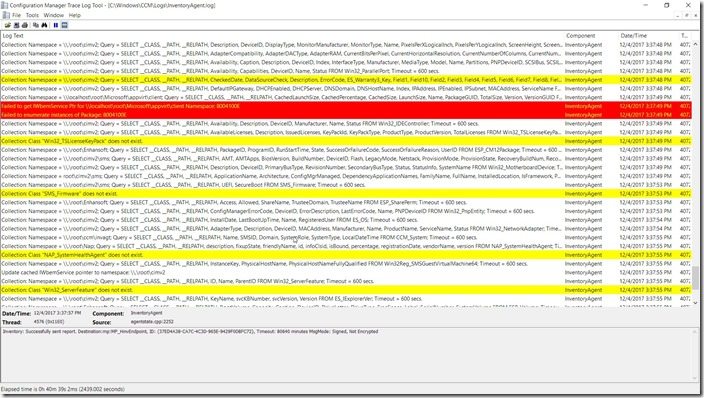Image resolution: width=704 pixels, height=398 pixels.
Task: Click the Component value InventoryAgent in details pane
Action: (146, 313)
